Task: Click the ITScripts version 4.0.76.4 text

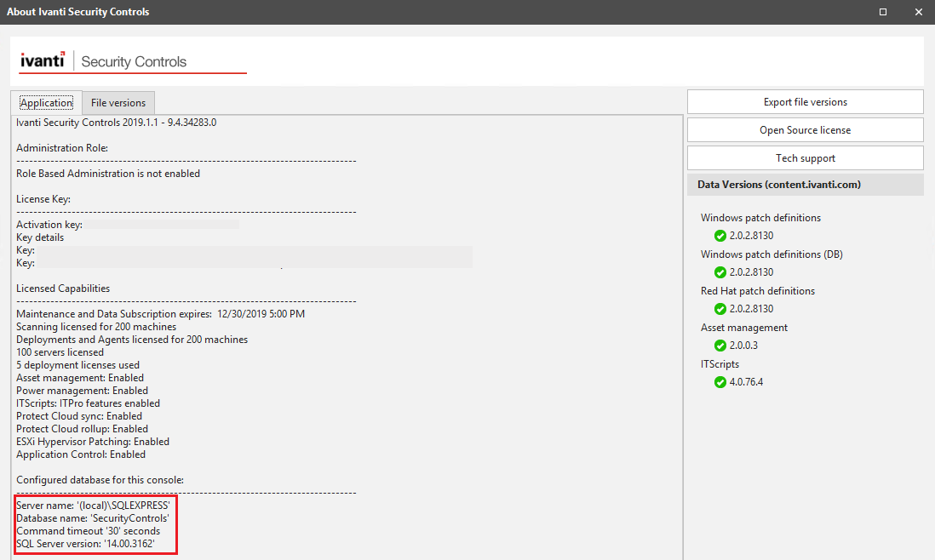Action: [746, 382]
